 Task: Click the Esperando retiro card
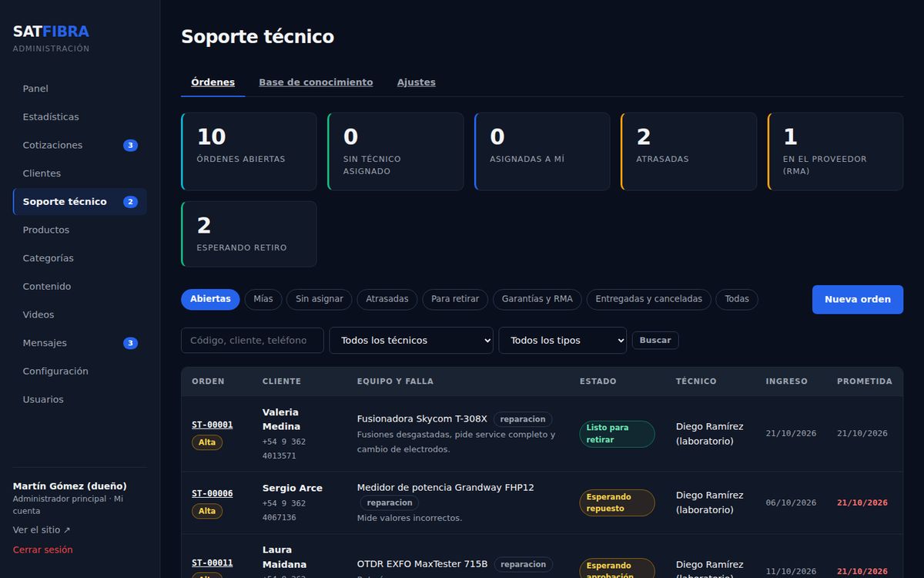(x=249, y=234)
